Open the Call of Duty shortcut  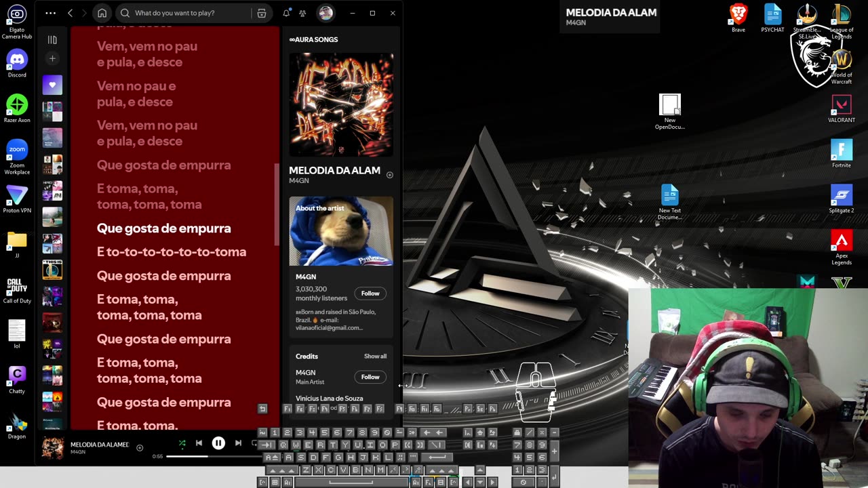pyautogui.click(x=17, y=289)
